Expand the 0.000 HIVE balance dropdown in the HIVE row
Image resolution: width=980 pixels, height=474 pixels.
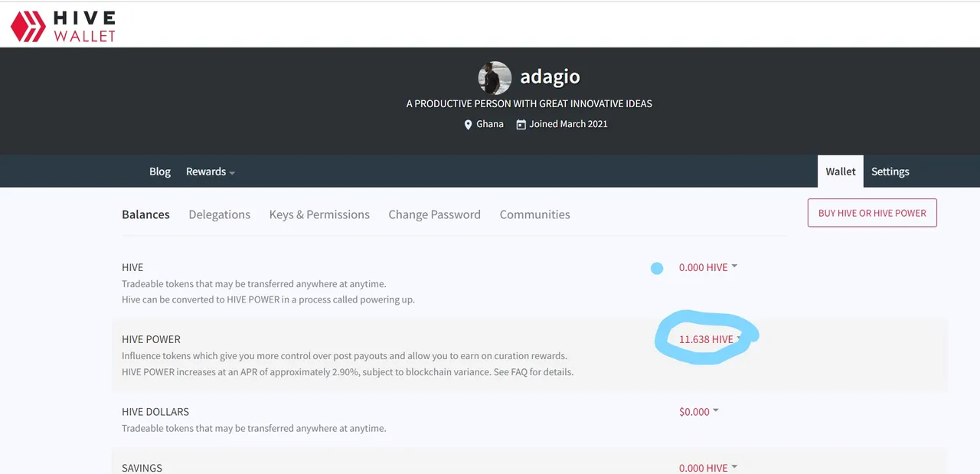click(708, 267)
